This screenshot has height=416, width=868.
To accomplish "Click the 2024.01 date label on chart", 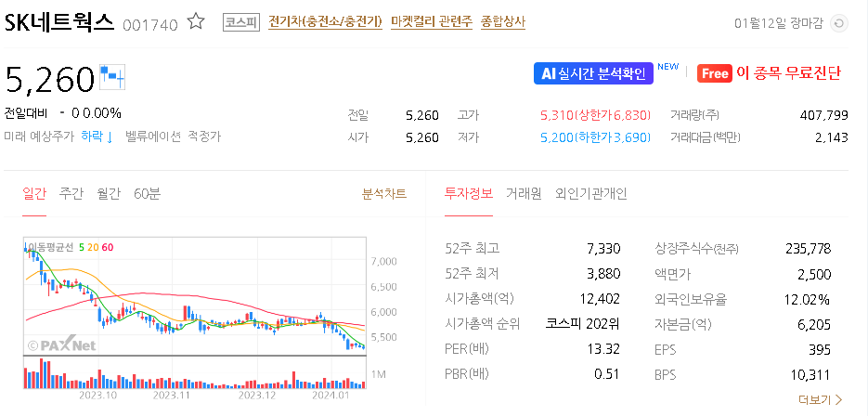I will pyautogui.click(x=330, y=396).
